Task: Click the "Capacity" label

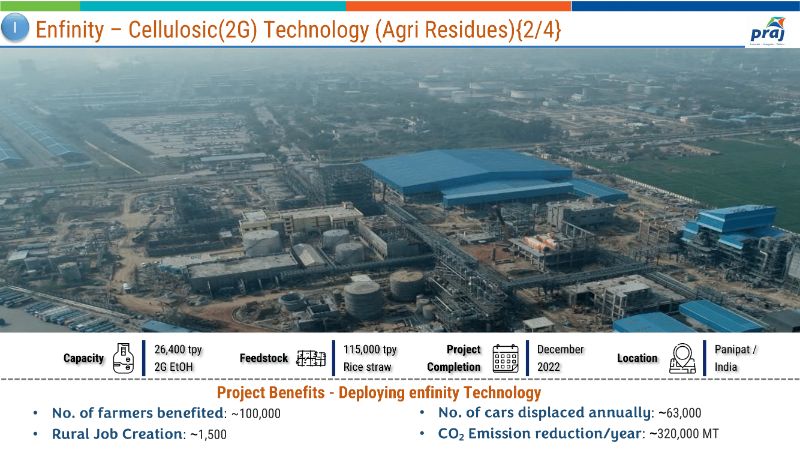Action: point(84,358)
